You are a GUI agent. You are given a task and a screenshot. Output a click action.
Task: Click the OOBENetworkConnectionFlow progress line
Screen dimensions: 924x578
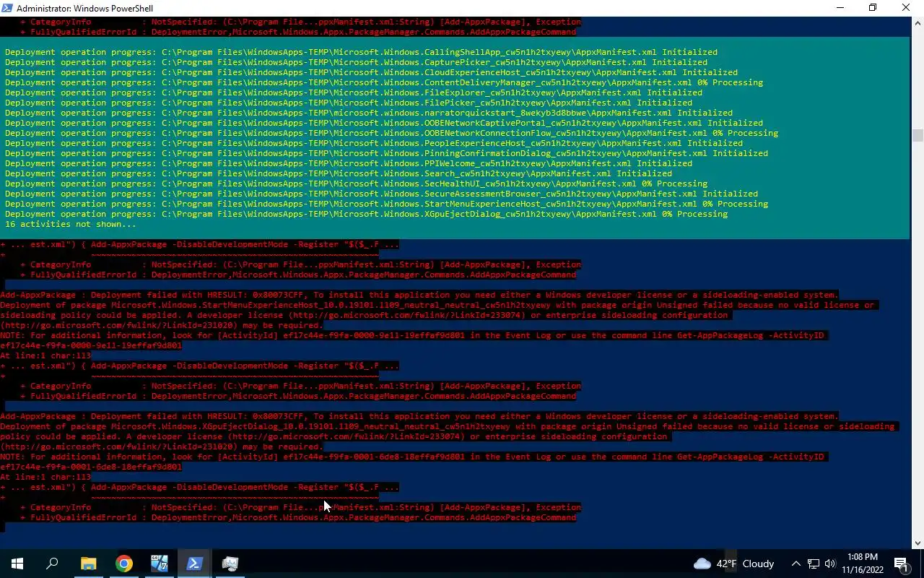[x=391, y=133]
